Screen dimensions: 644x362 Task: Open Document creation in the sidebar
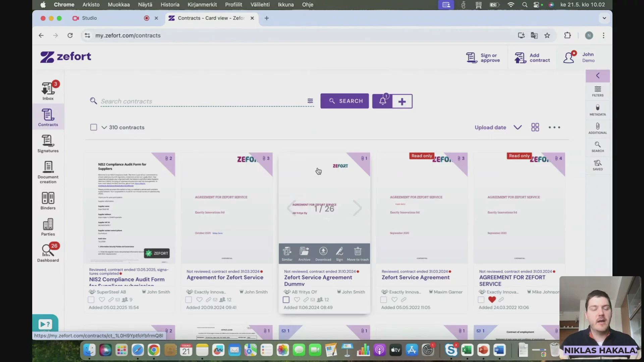coord(48,172)
